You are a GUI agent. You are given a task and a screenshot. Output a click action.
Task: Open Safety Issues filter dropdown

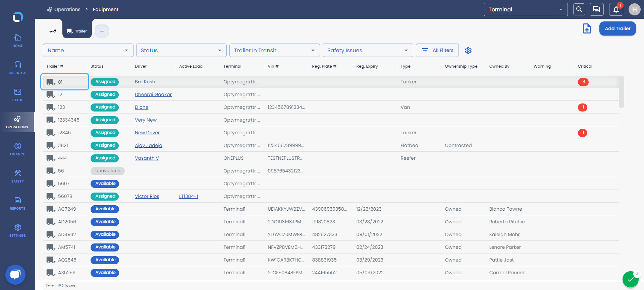[368, 50]
